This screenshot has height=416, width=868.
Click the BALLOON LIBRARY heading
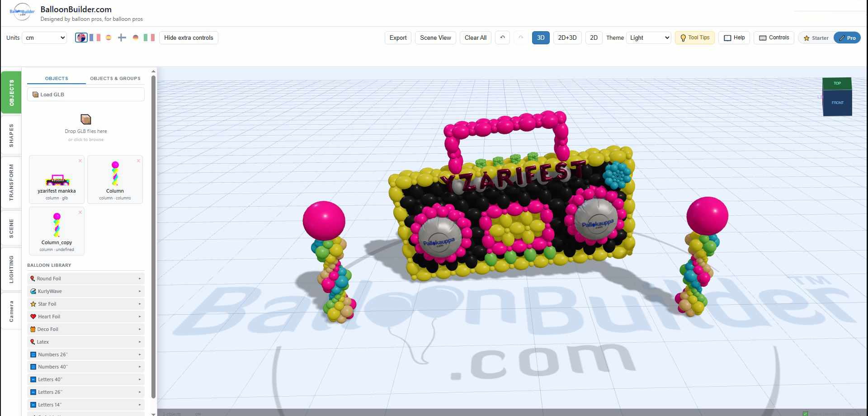(x=49, y=265)
